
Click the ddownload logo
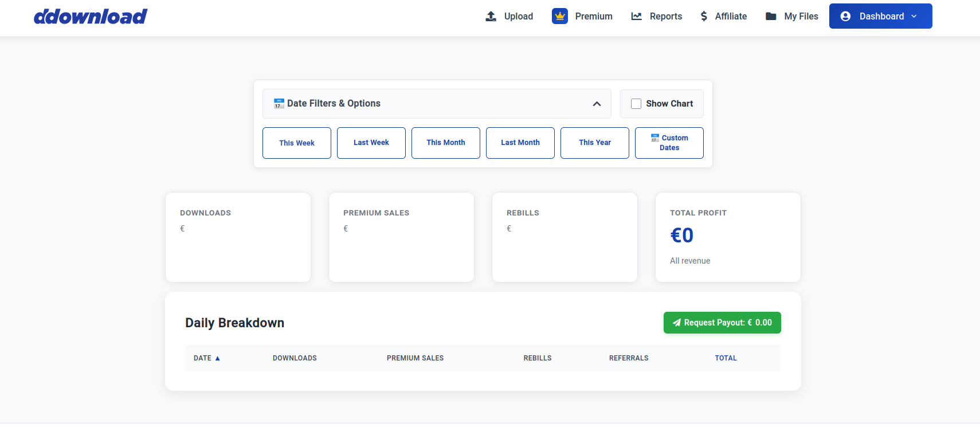point(91,17)
